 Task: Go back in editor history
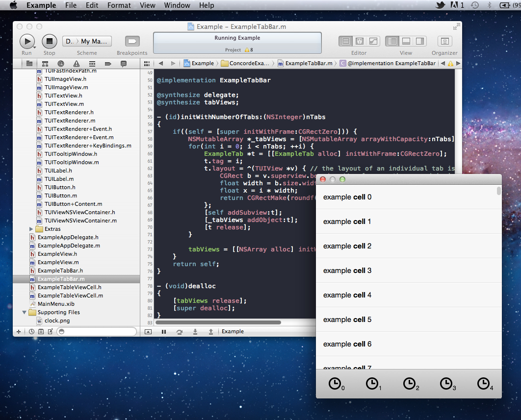point(161,63)
